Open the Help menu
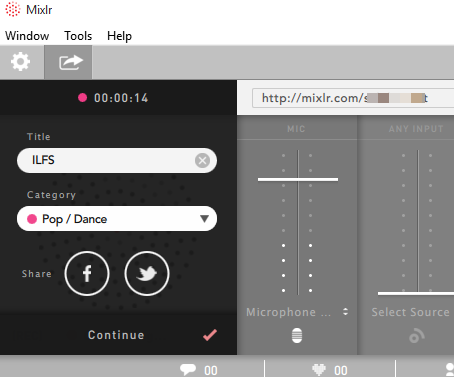The height and width of the screenshot is (377, 454). coord(119,36)
